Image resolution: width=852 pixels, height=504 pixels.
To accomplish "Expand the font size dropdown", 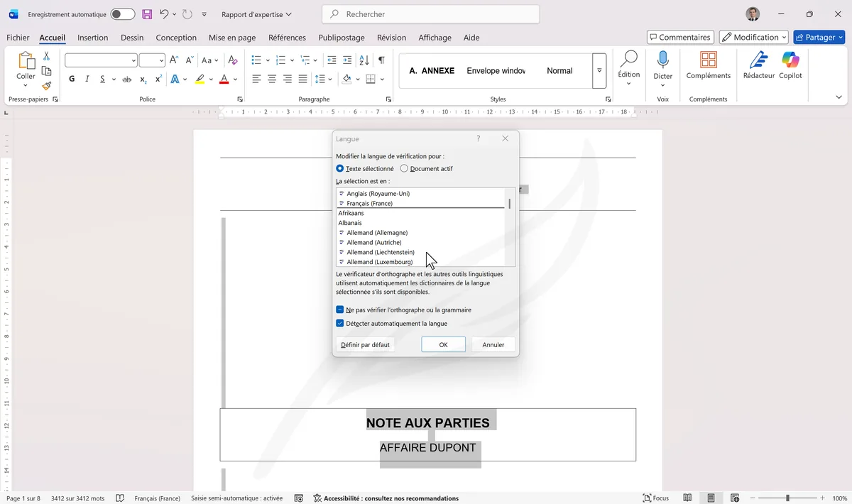I will click(160, 60).
